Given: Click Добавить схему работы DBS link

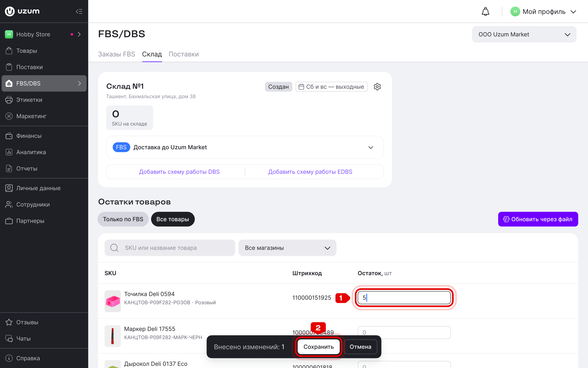Looking at the screenshot, I should click(x=179, y=172).
